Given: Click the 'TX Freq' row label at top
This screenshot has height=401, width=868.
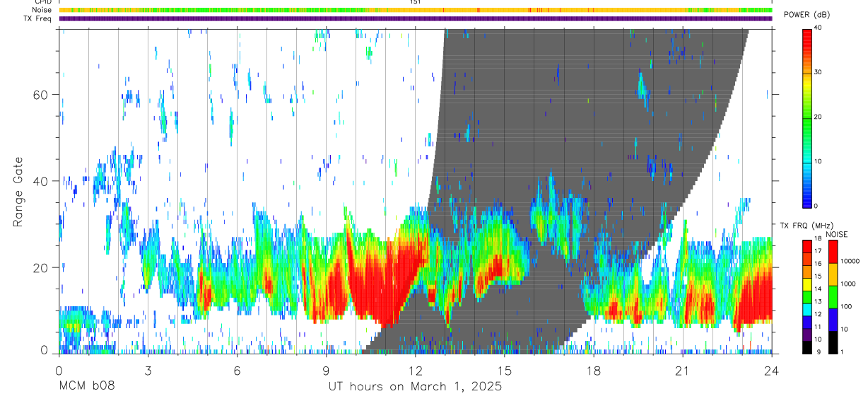Looking at the screenshot, I should tap(37, 18).
